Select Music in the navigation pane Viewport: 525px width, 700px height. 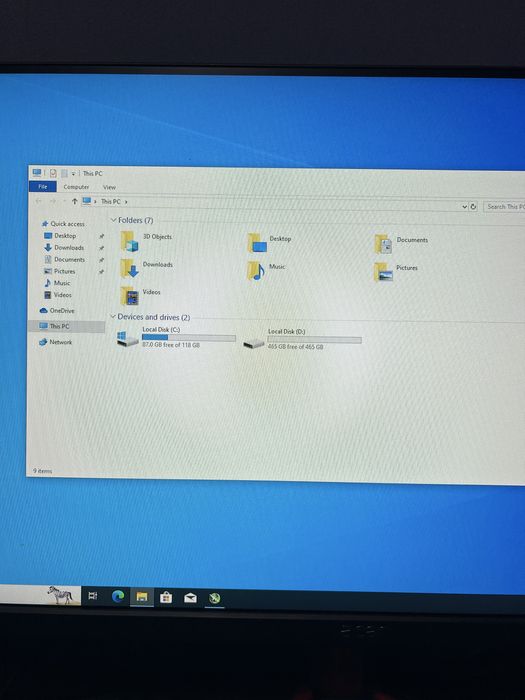62,283
